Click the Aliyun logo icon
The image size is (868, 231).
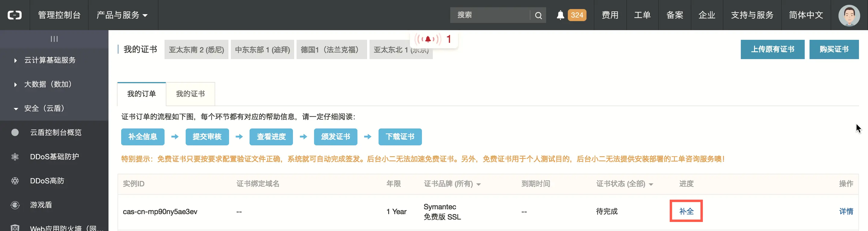click(14, 15)
